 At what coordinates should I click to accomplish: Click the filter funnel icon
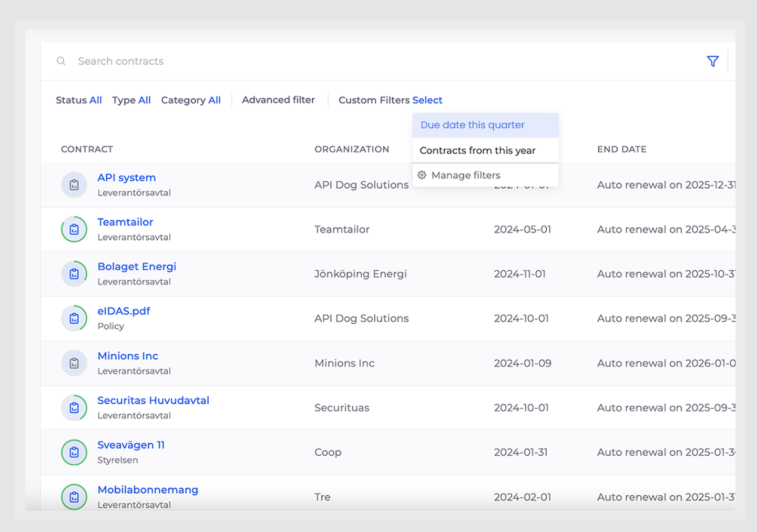[x=712, y=62]
